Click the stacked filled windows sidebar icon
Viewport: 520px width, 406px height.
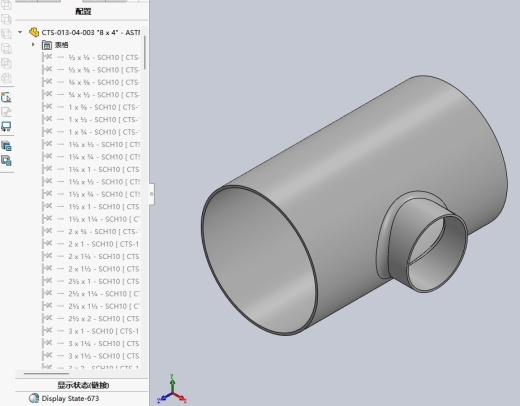click(6, 146)
